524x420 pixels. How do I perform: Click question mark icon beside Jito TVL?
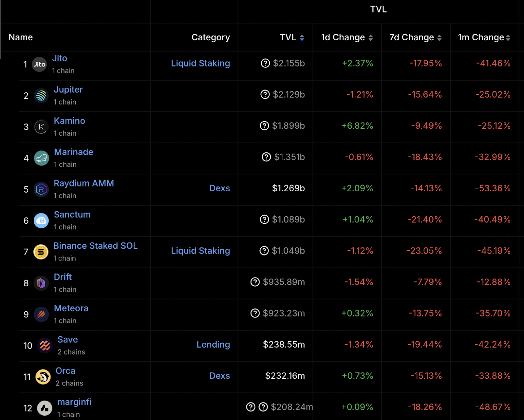click(x=265, y=63)
